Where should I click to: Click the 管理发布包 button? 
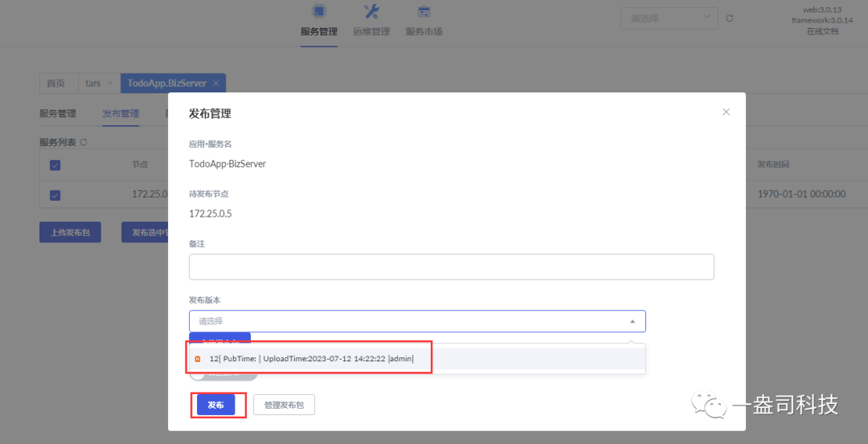(x=284, y=405)
